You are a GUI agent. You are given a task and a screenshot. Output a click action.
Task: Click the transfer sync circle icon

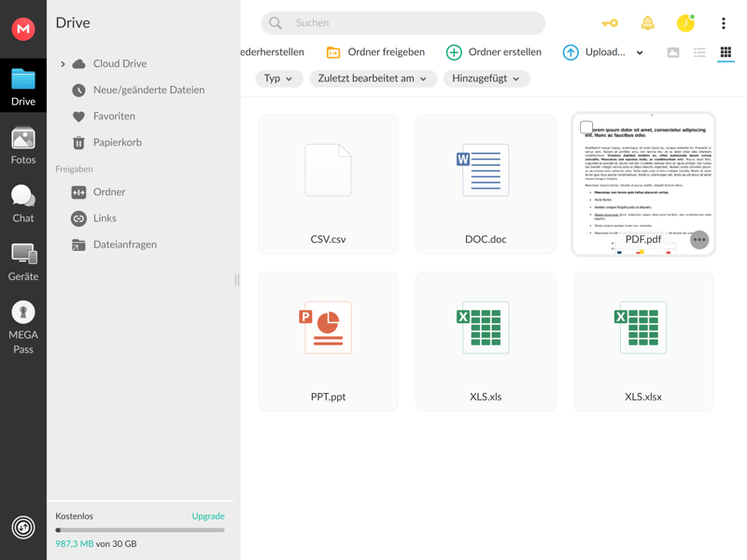pyautogui.click(x=22, y=527)
